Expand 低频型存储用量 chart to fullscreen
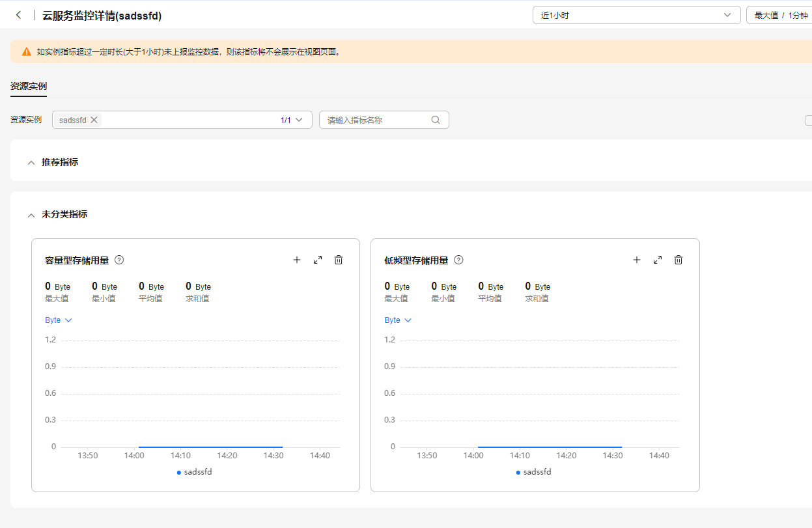The height and width of the screenshot is (528, 812). tap(658, 260)
